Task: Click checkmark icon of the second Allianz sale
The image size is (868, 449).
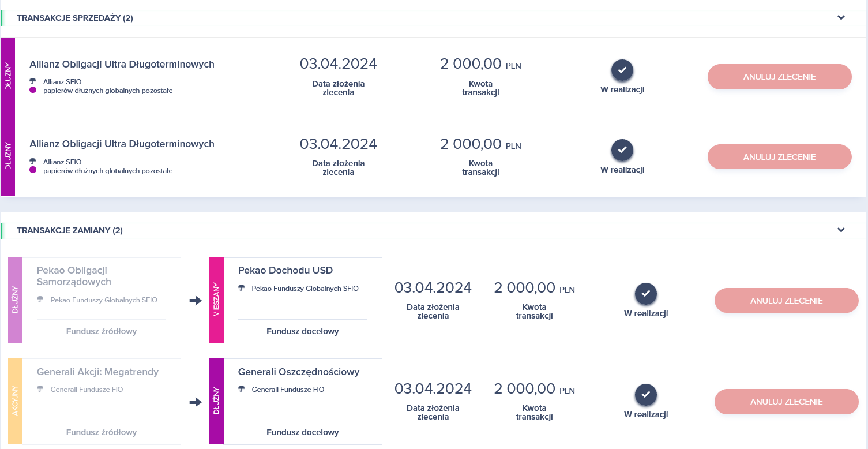Action: click(x=622, y=150)
